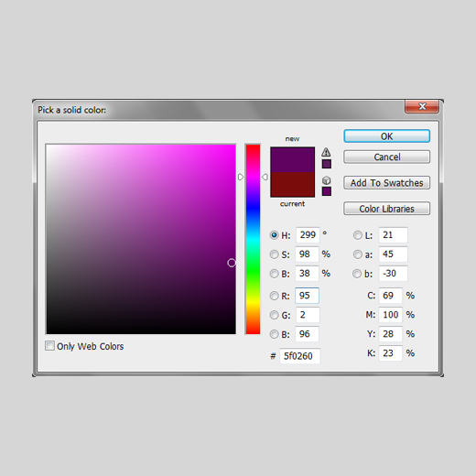
Task: Click the Lab a field showing 45
Action: tap(393, 254)
